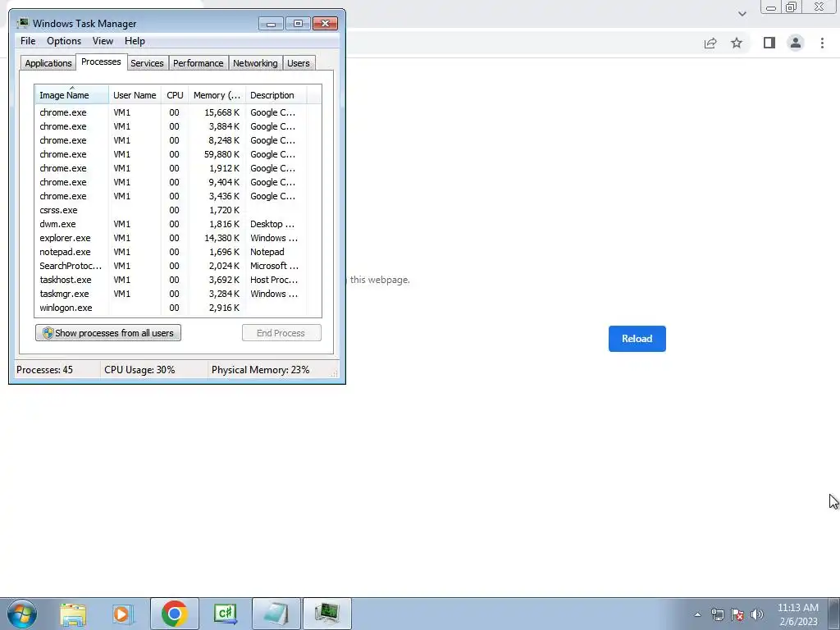Viewport: 840px width, 630px height.
Task: Switch to the Services tab
Action: click(148, 63)
